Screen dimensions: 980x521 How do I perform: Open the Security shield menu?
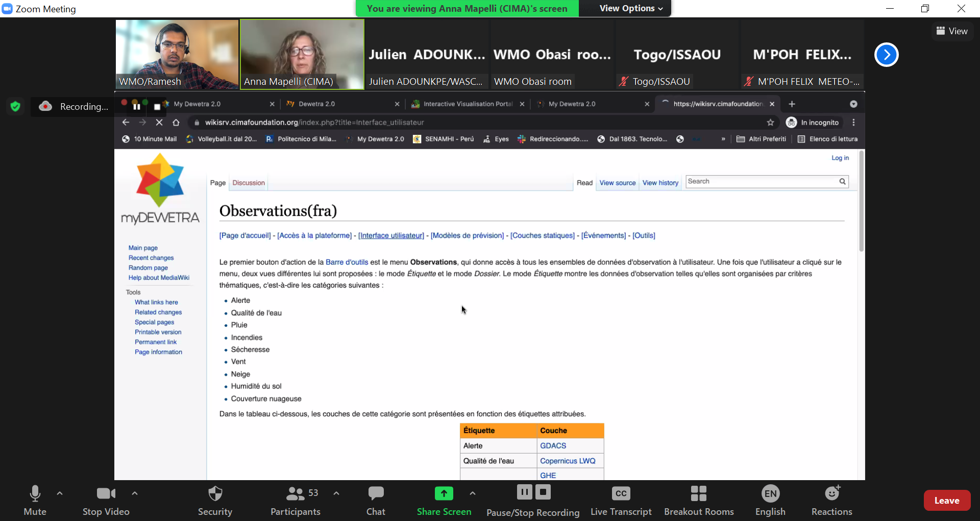click(x=215, y=501)
